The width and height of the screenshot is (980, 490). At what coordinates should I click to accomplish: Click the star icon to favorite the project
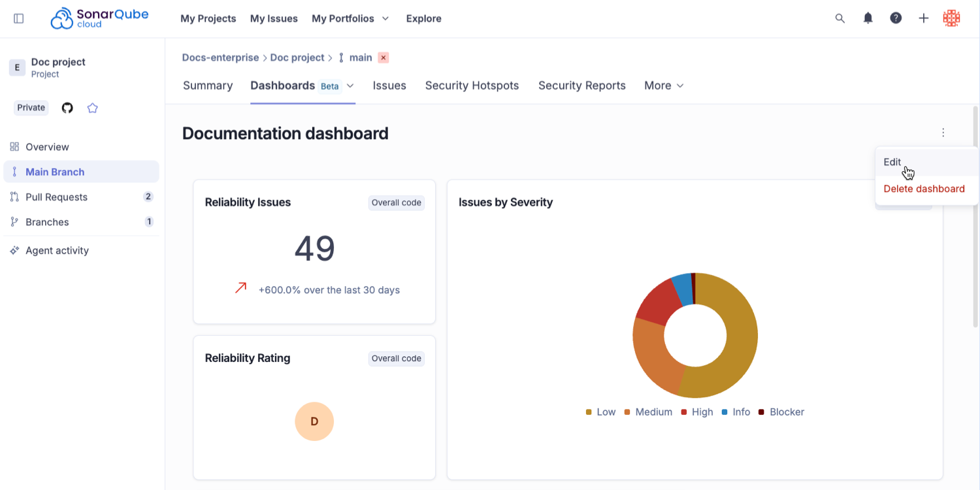tap(92, 107)
